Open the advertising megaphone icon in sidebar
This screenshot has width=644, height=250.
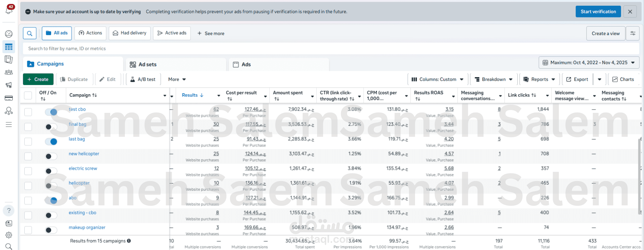tap(9, 85)
